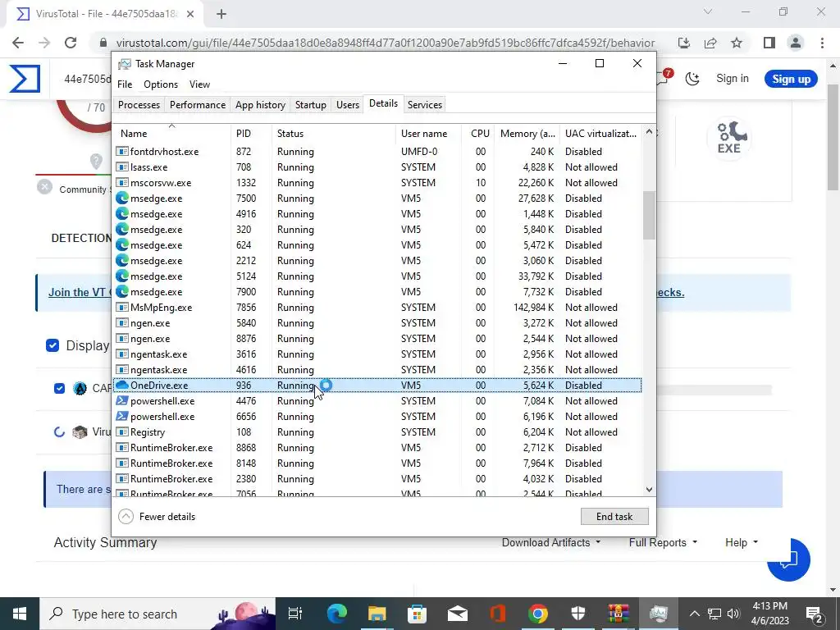Select the lsass.exe process row
The width and height of the screenshot is (840, 630).
pos(377,167)
